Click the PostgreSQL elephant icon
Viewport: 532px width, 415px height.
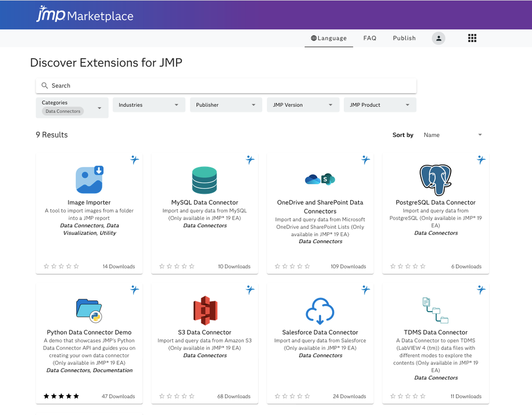point(436,180)
